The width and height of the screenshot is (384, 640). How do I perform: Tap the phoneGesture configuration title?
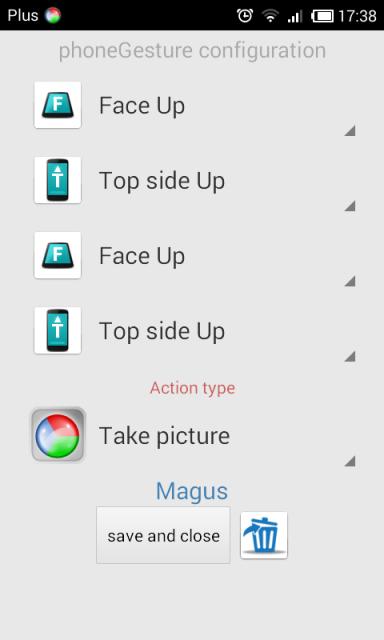tap(192, 51)
